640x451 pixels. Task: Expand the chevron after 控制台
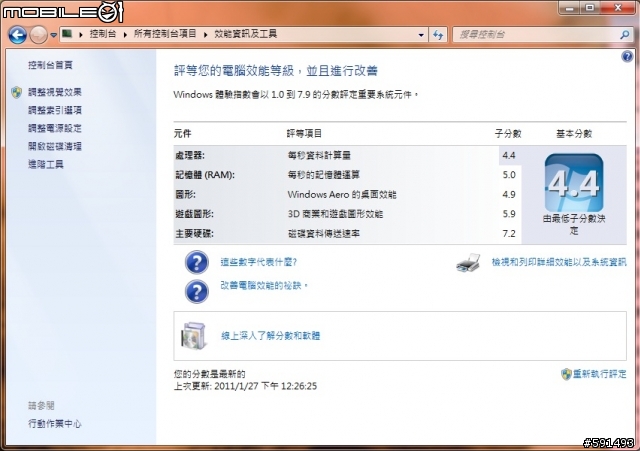125,35
